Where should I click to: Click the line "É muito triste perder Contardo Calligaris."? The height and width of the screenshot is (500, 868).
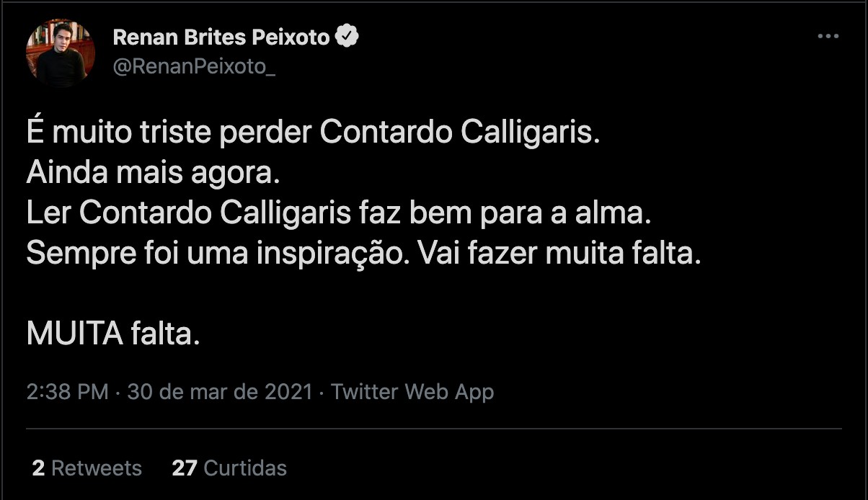[314, 134]
